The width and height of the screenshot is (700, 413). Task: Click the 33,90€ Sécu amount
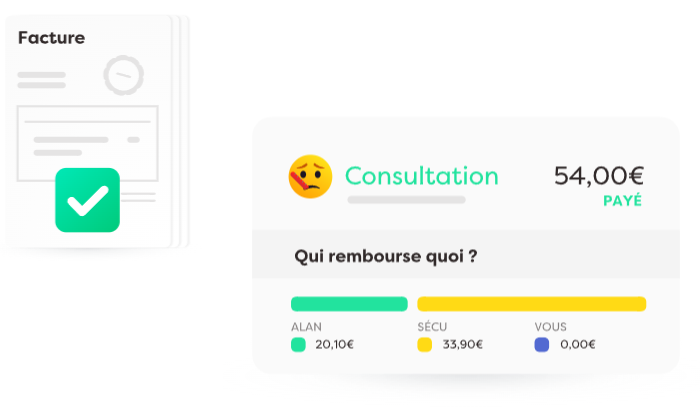[462, 345]
